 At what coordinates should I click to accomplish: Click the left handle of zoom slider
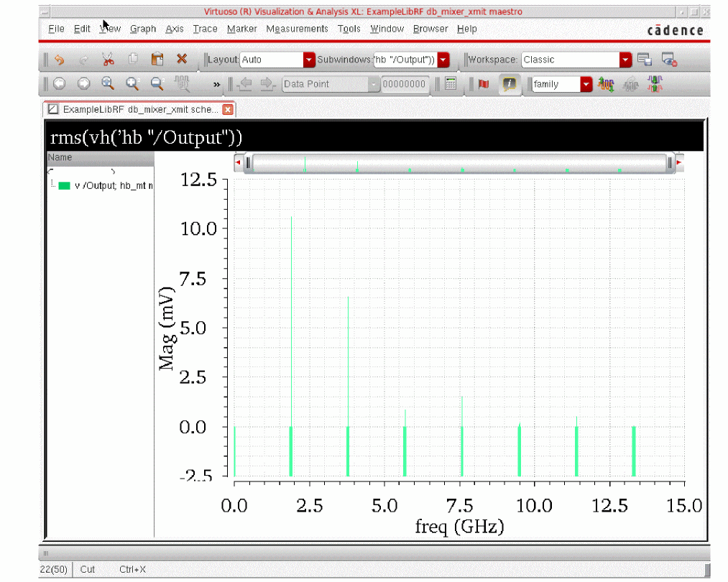[248, 162]
